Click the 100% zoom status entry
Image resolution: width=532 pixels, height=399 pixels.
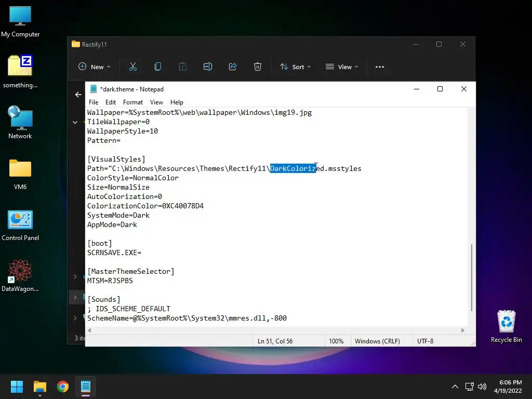point(336,341)
